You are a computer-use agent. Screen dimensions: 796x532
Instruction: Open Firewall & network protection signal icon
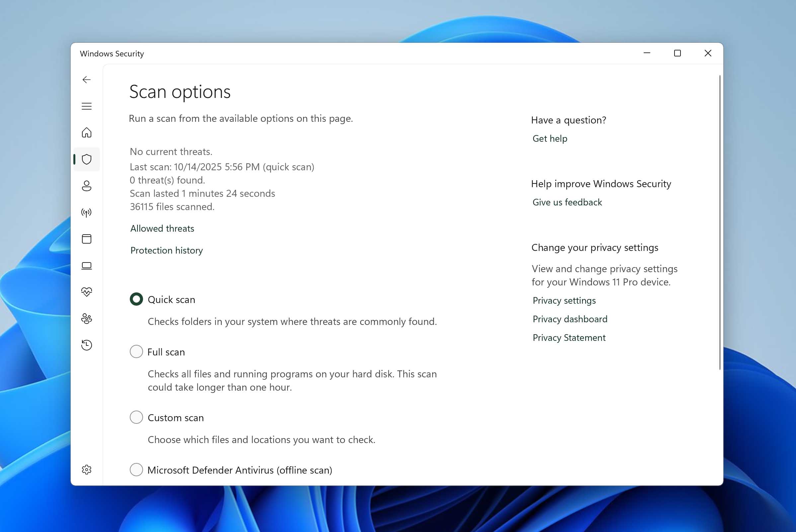click(x=87, y=213)
